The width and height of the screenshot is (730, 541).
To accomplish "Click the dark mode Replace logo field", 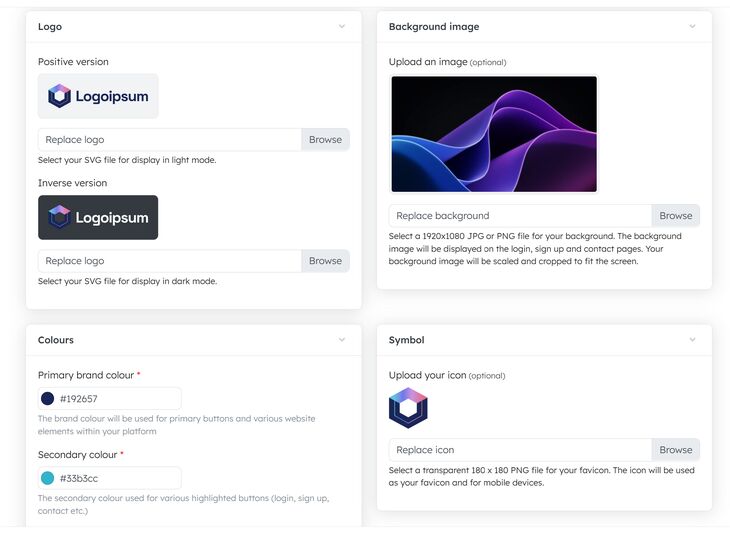I will (170, 261).
